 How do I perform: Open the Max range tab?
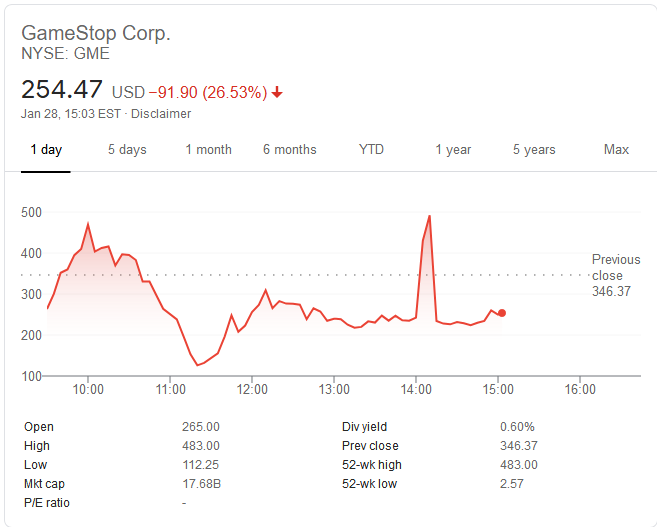coord(616,150)
